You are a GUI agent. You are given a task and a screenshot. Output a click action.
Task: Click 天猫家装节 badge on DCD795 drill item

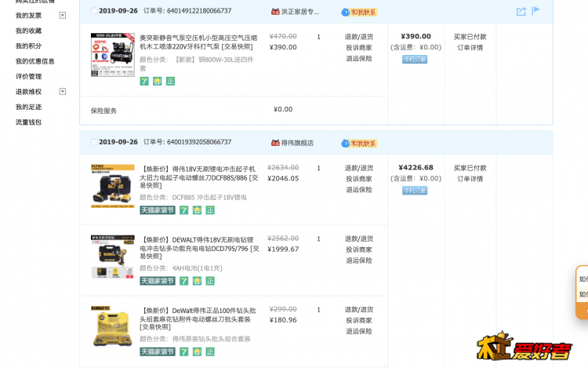(158, 281)
